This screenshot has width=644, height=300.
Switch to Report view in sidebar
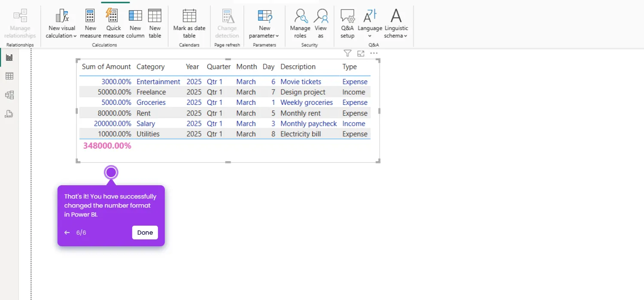9,57
